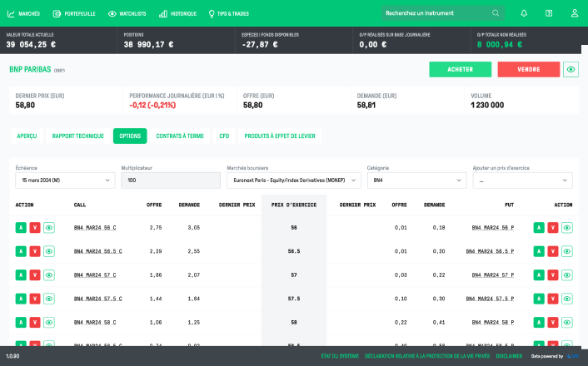Switch to Rapport Technique tab
Viewport: 588px width, 366px height.
coord(78,136)
